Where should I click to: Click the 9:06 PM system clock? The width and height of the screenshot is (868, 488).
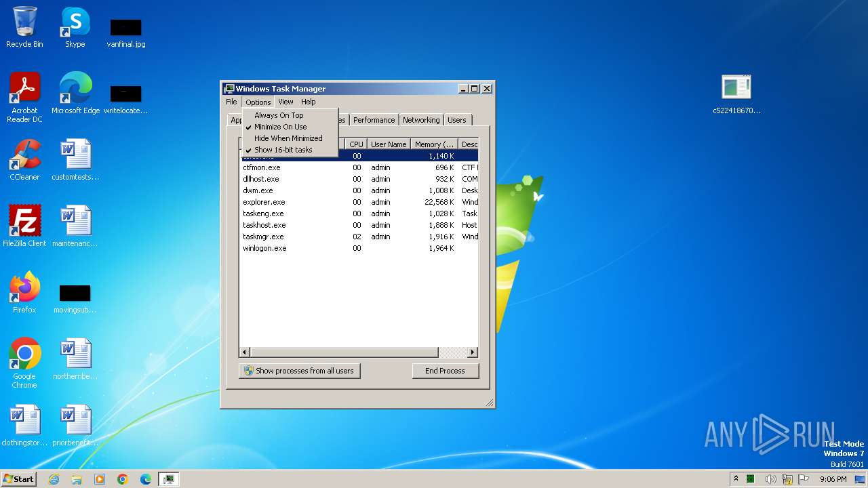[x=833, y=479]
